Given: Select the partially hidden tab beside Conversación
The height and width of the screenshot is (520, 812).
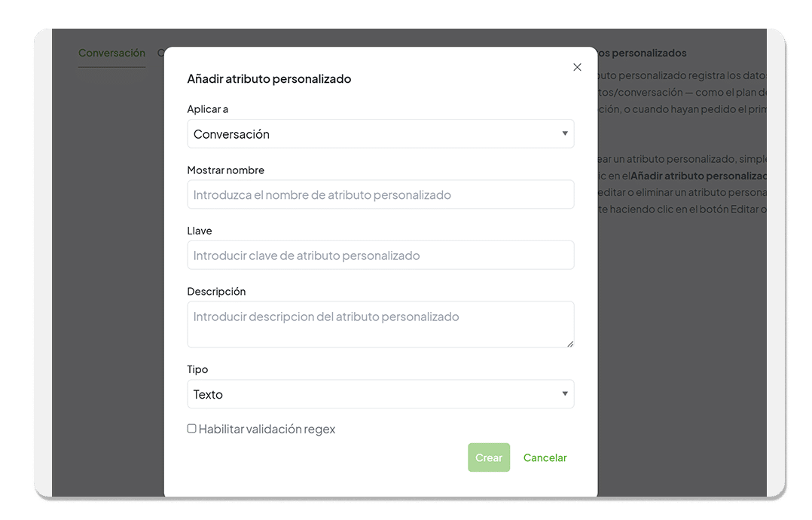Looking at the screenshot, I should coord(160,54).
